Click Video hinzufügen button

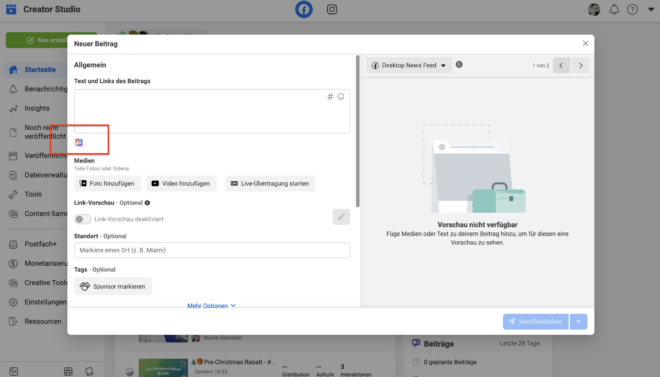point(181,183)
